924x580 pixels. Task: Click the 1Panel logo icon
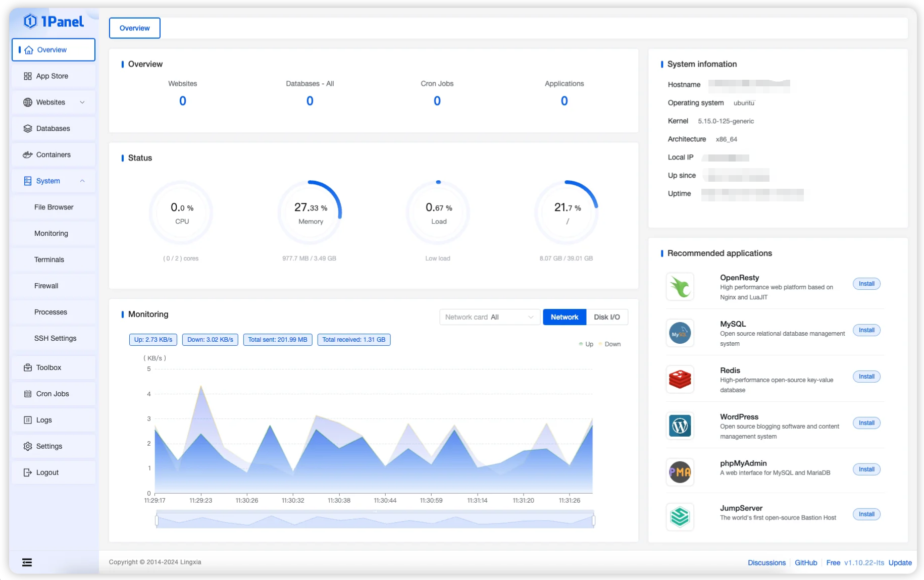point(30,21)
